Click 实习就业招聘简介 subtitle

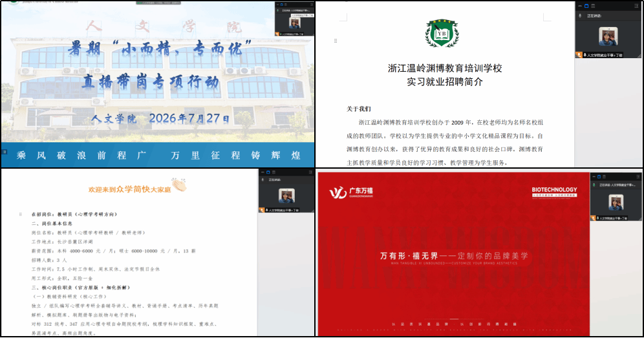click(x=445, y=81)
